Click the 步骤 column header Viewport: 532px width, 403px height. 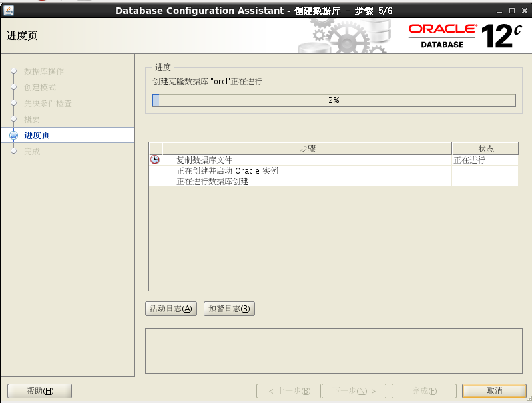pyautogui.click(x=307, y=149)
